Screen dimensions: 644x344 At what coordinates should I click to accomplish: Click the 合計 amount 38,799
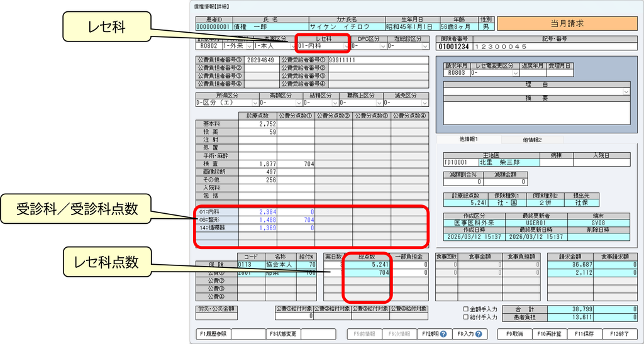570,309
